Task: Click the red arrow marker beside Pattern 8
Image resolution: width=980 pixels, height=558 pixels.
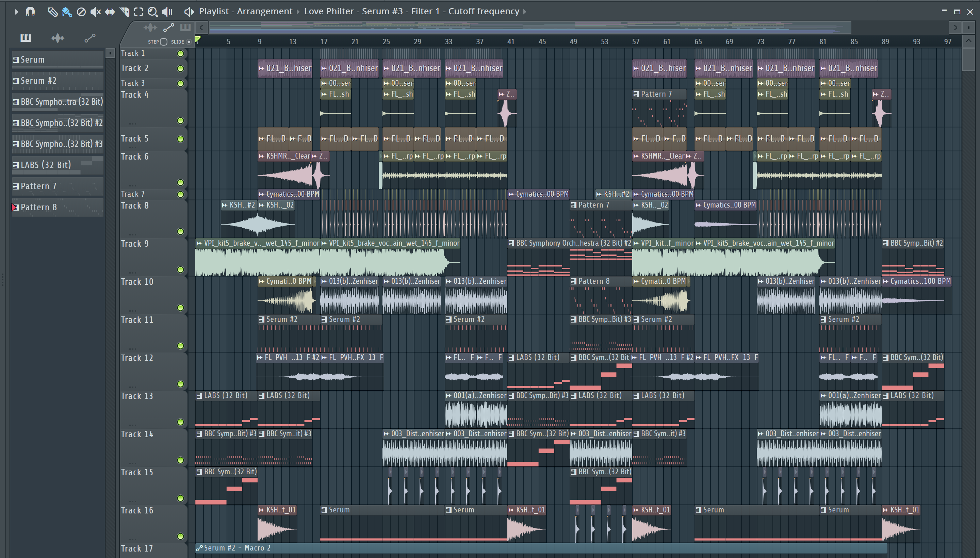Action: (14, 207)
